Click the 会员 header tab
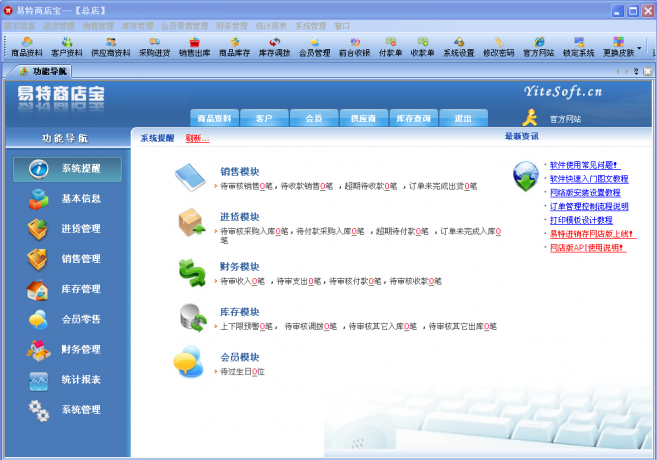 click(x=314, y=118)
